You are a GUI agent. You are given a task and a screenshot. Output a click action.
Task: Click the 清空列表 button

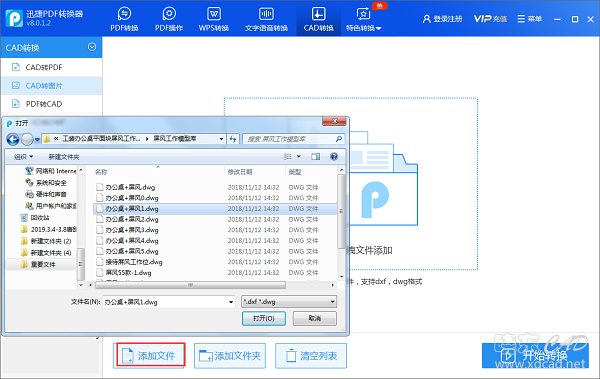tap(311, 356)
